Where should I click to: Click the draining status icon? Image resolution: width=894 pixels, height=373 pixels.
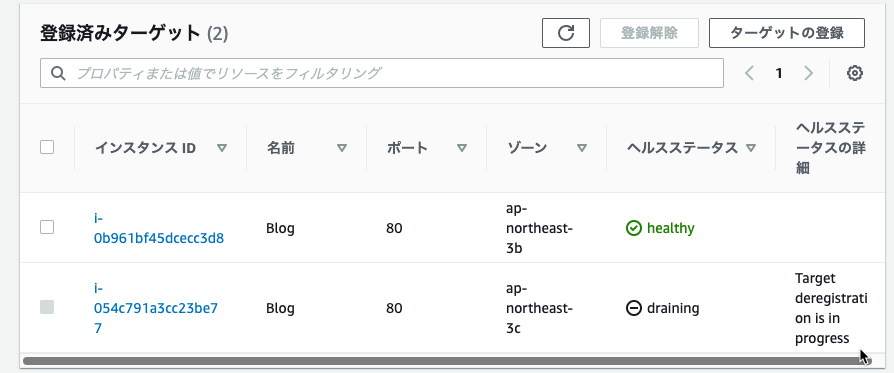point(633,309)
